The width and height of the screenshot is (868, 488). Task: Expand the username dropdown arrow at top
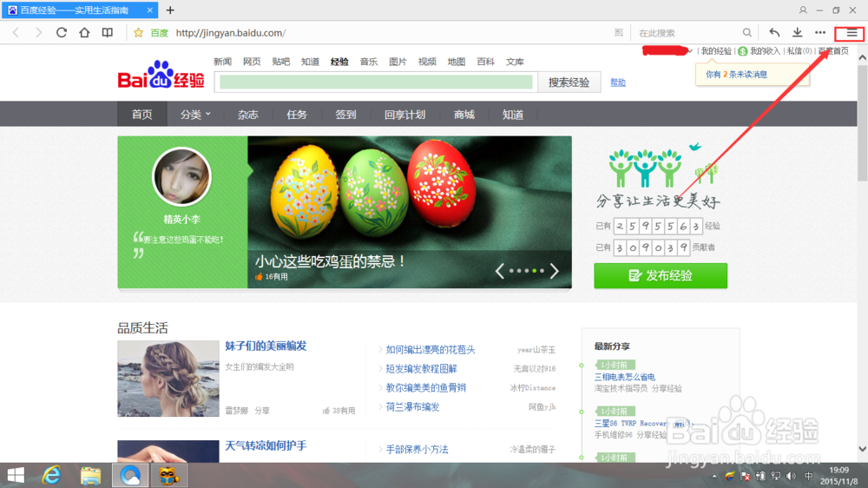690,51
